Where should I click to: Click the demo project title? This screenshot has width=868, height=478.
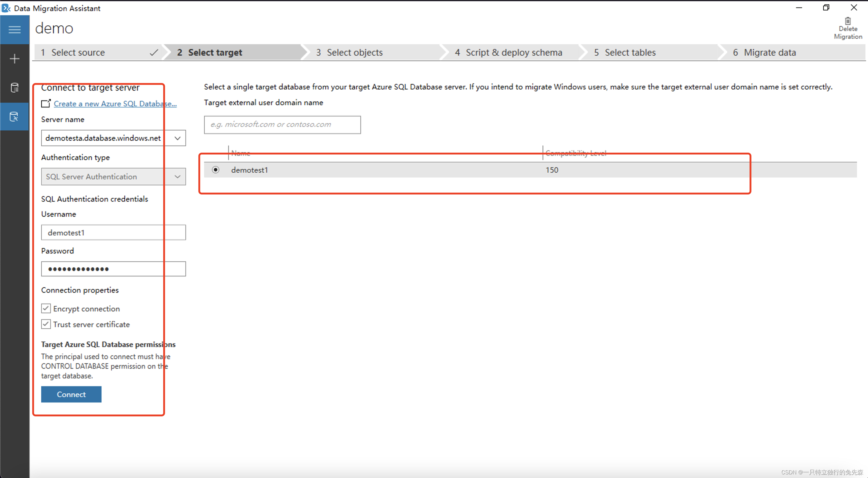pos(54,28)
